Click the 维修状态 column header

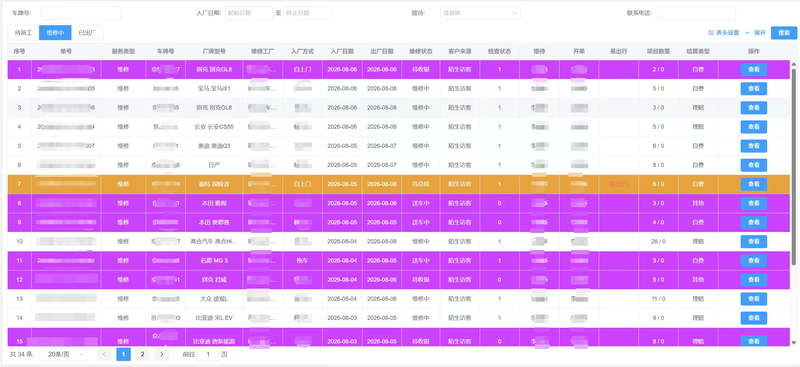pos(420,52)
